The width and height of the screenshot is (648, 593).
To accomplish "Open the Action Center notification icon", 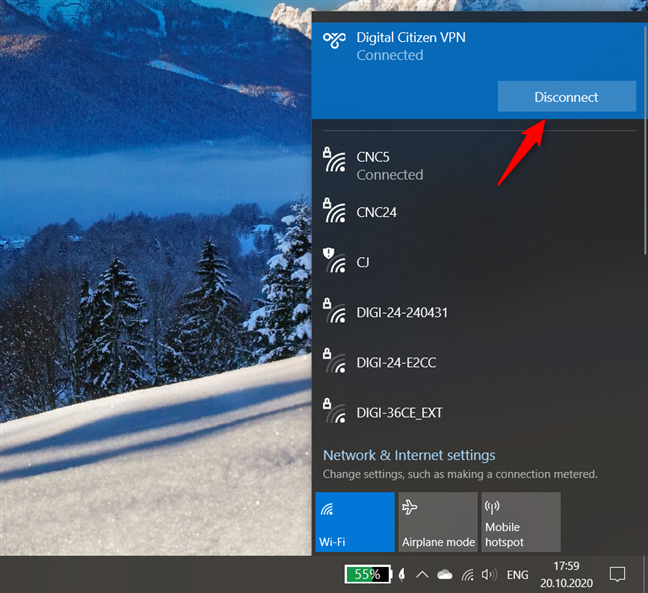I will coord(617,575).
